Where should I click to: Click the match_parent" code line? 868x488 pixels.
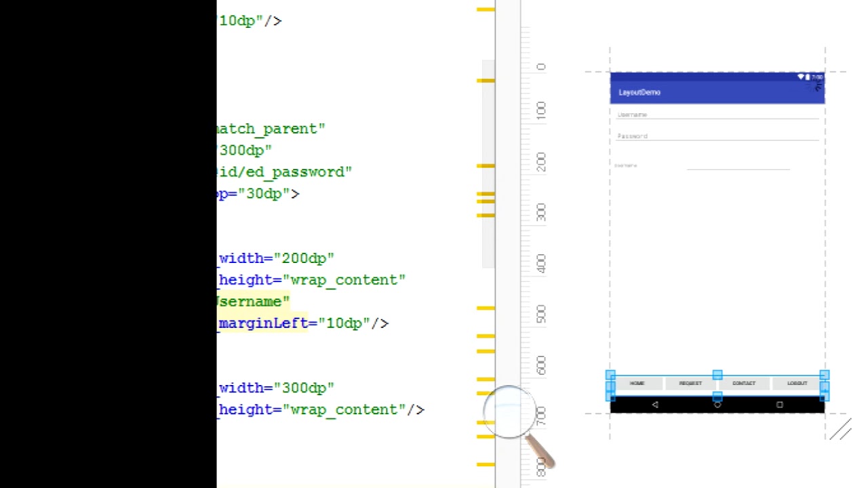pos(271,129)
